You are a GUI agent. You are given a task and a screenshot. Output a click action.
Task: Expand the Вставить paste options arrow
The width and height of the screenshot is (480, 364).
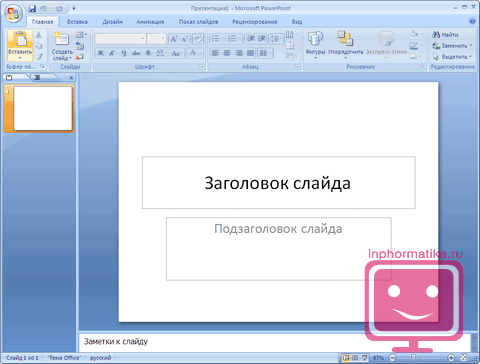[20, 58]
